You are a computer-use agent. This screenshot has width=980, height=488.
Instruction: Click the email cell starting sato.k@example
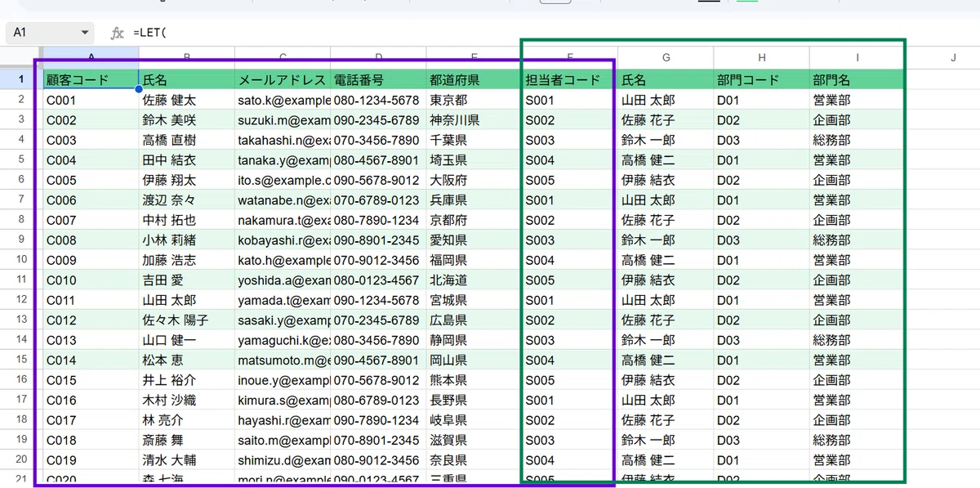[283, 101]
